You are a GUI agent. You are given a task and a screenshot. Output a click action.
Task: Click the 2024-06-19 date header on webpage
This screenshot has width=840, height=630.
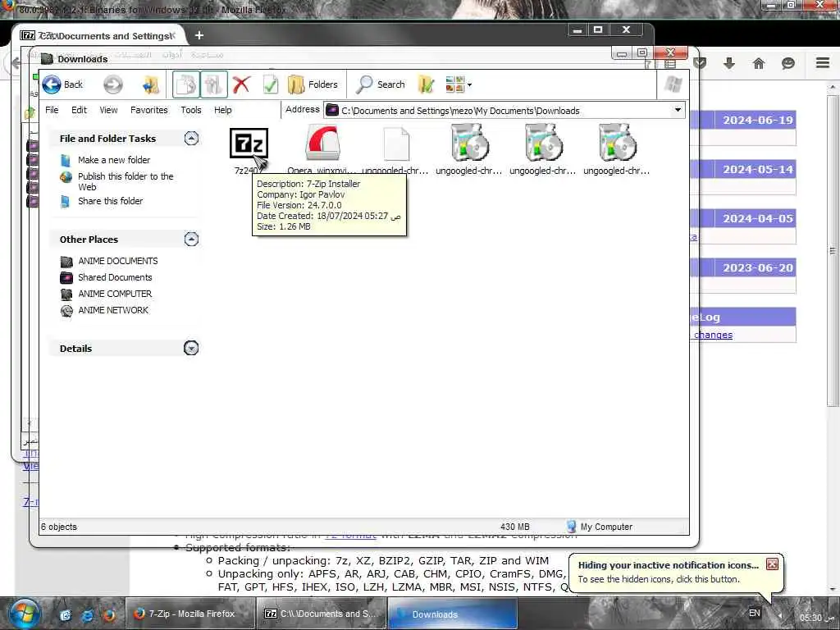(757, 120)
